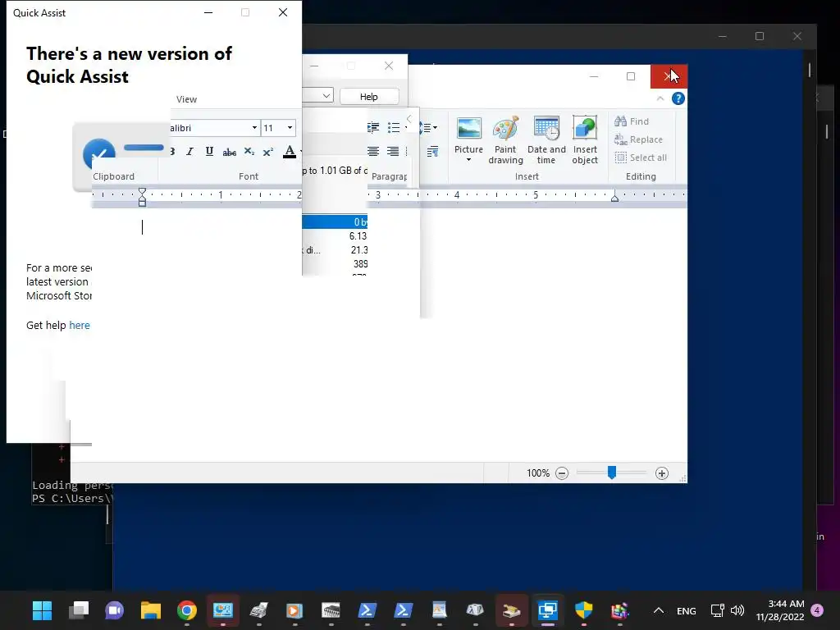The image size is (840, 630).
Task: Click the increase indent icon
Action: pos(373,127)
